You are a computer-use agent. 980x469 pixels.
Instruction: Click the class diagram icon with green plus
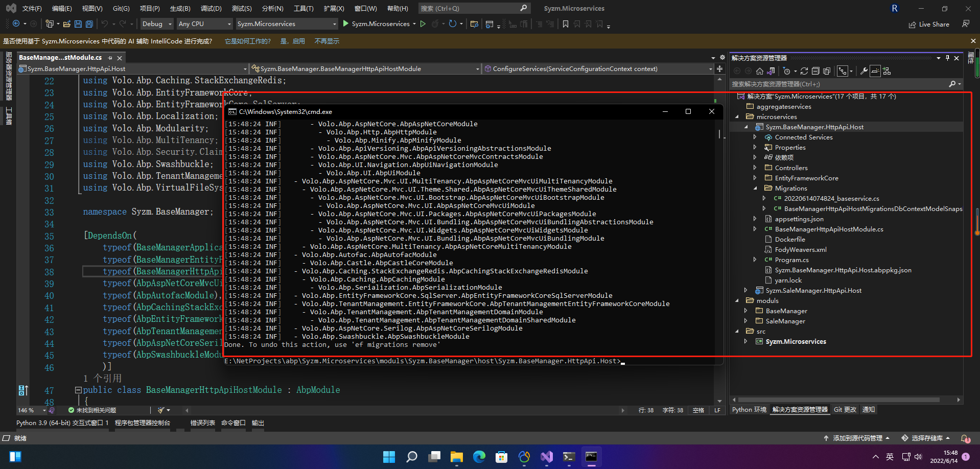tap(886, 71)
